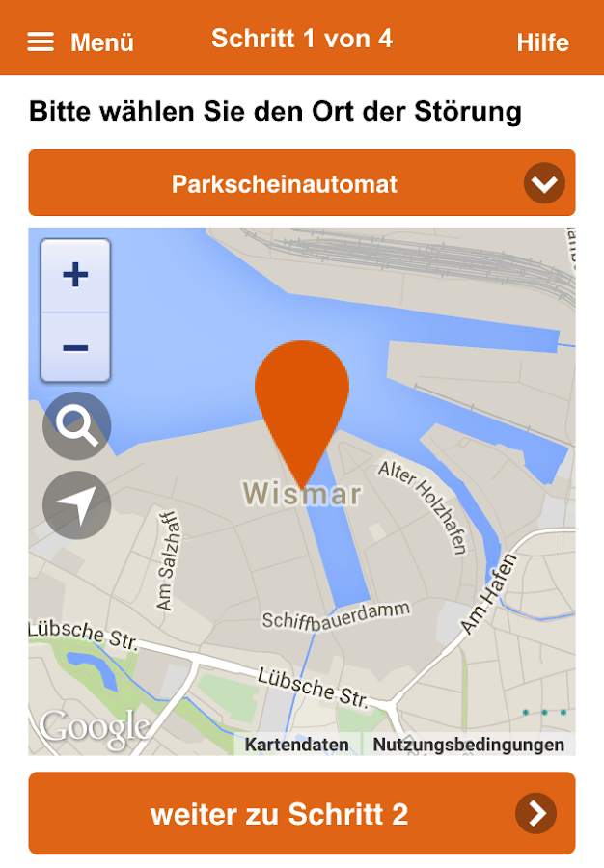Click the dropdown chevron circle icon

click(544, 183)
